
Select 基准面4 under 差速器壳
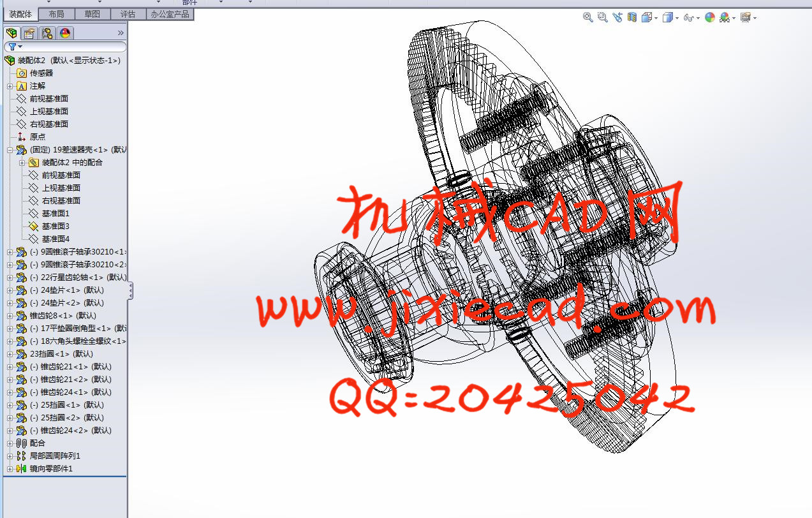pos(55,239)
